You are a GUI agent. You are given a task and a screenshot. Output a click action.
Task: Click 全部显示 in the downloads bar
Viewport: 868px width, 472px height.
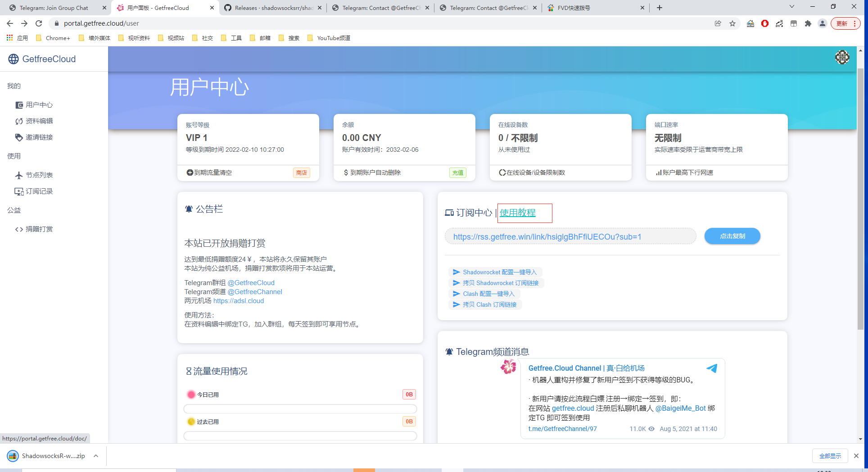830,456
